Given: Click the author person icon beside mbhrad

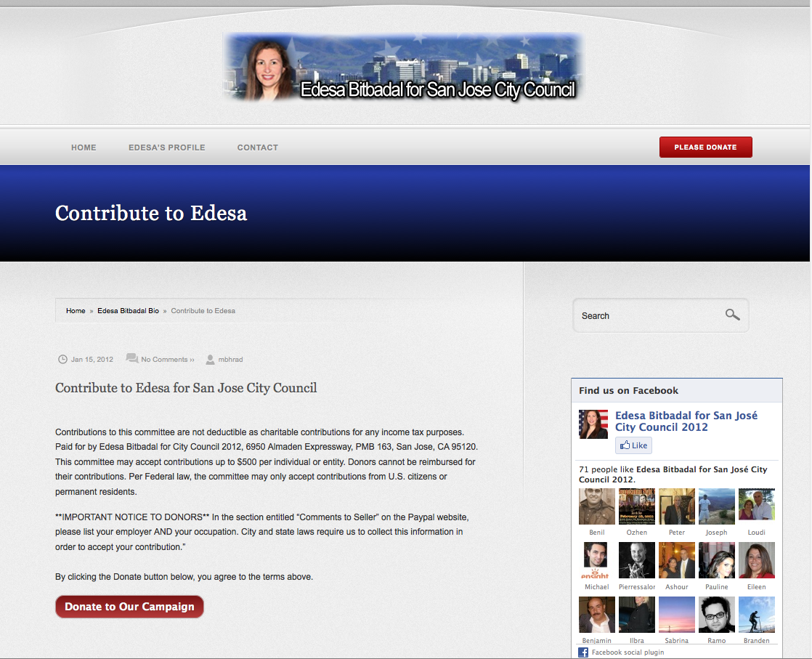Looking at the screenshot, I should pyautogui.click(x=211, y=359).
